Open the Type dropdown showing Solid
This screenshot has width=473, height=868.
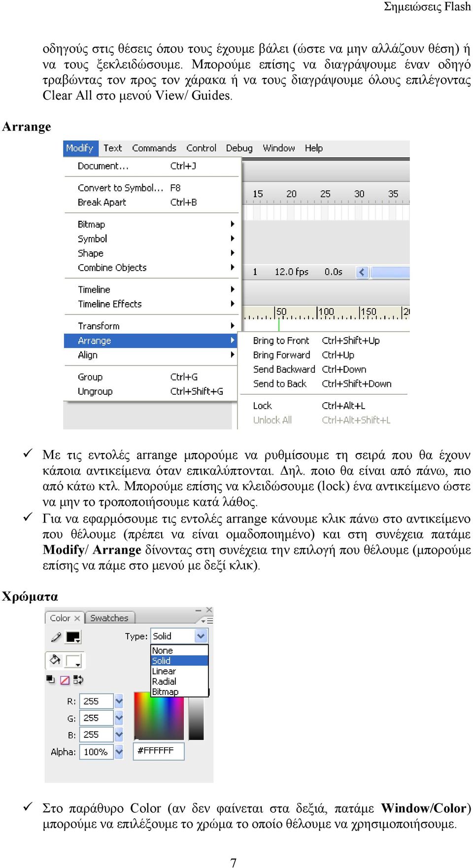179,636
